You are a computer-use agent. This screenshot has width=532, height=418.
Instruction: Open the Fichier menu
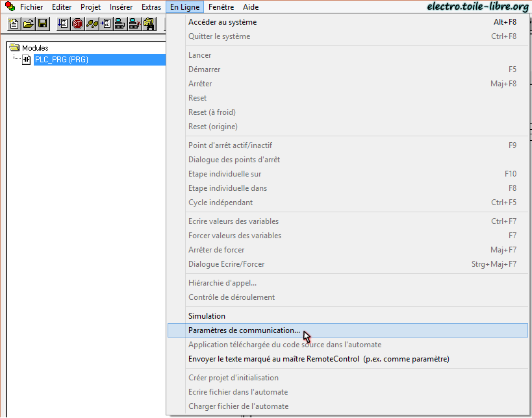(x=32, y=6)
